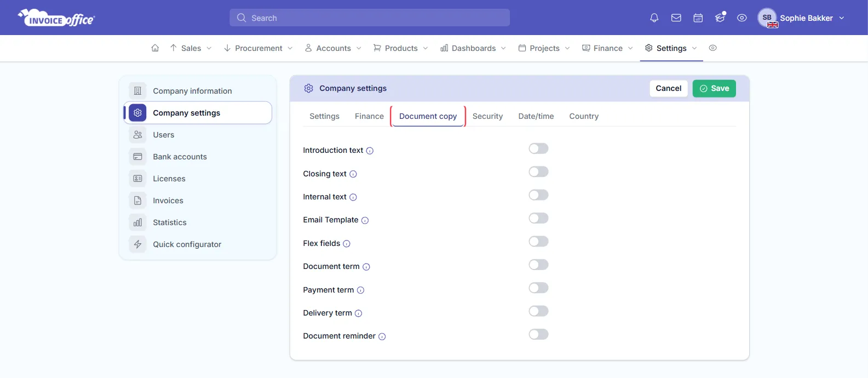The height and width of the screenshot is (378, 868).
Task: Click the eye icon after Settings menu
Action: point(712,48)
